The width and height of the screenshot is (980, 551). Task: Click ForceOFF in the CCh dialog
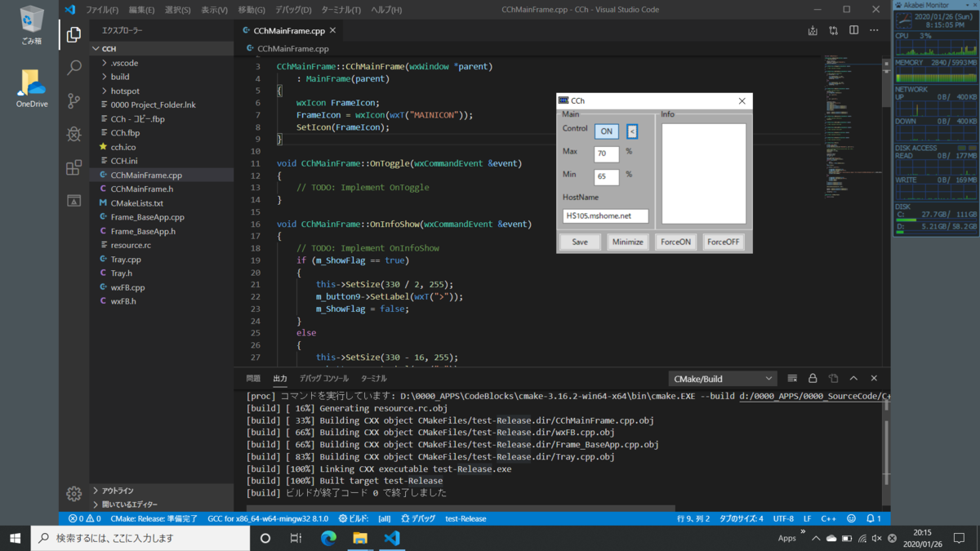click(x=723, y=242)
